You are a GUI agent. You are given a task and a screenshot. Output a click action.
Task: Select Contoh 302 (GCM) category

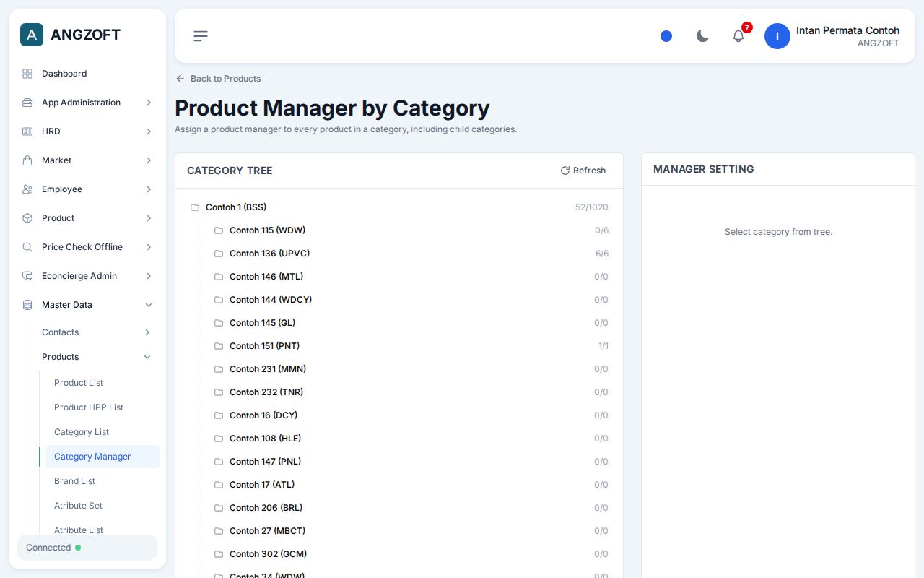(411, 554)
